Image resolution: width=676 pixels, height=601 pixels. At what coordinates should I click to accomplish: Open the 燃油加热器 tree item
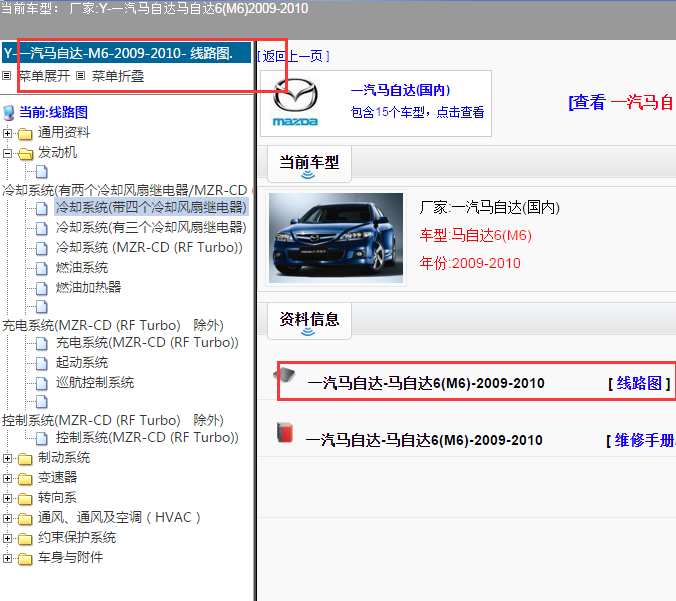point(88,287)
